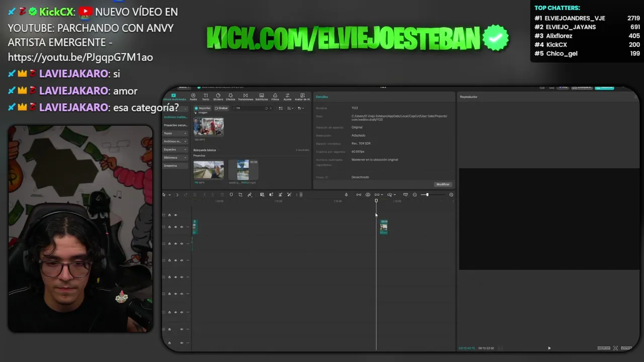644x362 pixels.
Task: Open main clip track more options
Action: point(188,227)
